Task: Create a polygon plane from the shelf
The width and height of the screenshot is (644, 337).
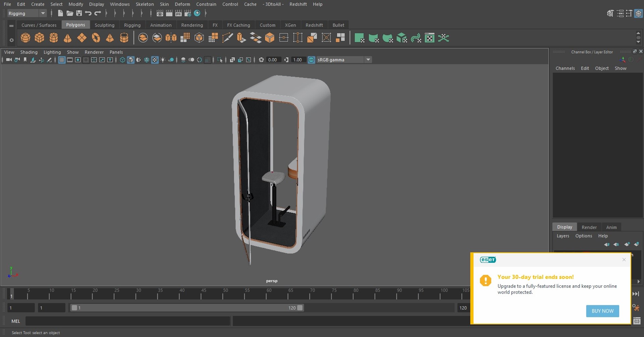Action: click(x=82, y=38)
